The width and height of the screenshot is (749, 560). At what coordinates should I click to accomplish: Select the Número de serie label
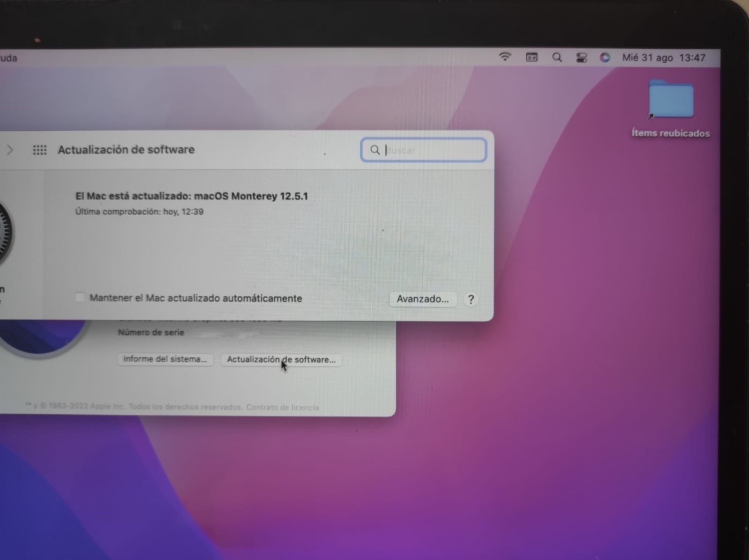[x=151, y=332]
